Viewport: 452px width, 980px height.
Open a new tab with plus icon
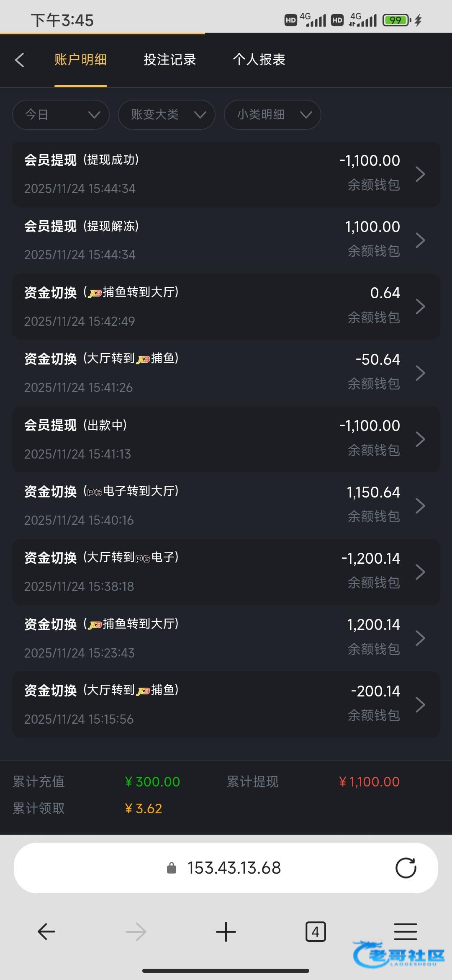click(x=226, y=932)
